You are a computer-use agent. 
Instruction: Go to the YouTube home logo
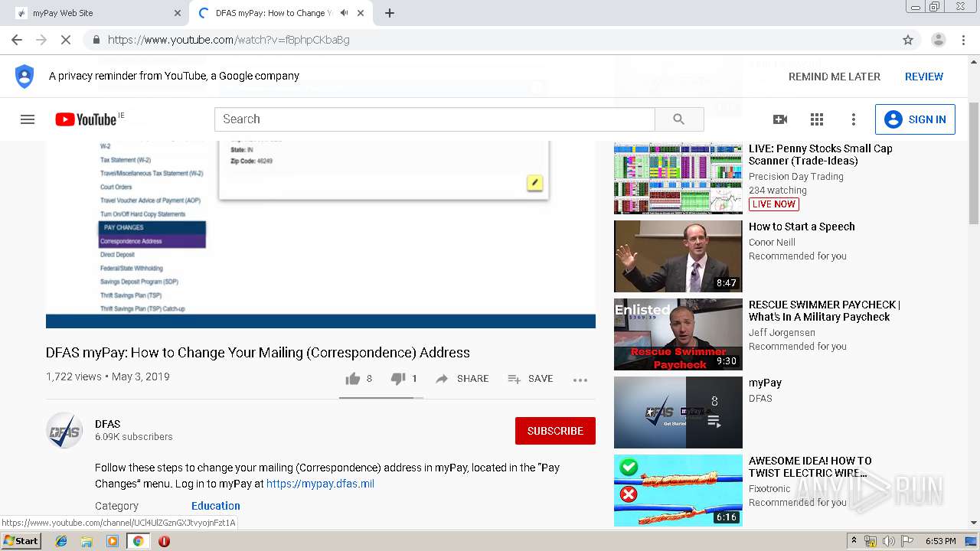[x=86, y=119]
